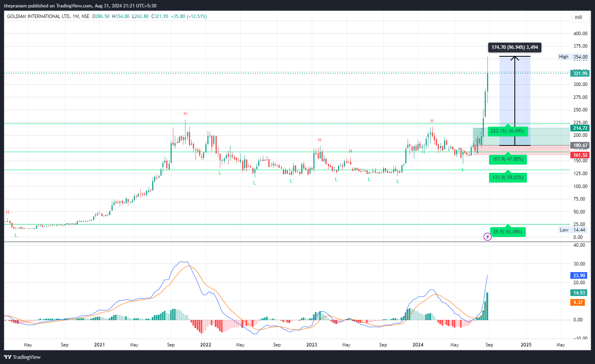Click the gray 180.67 price axis tag
This screenshot has width=595, height=364.
click(x=580, y=145)
